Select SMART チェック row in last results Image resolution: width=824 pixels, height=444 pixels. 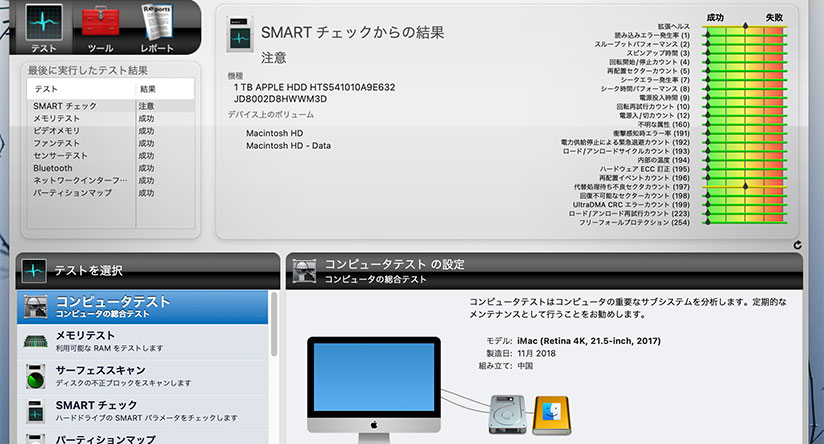tap(111, 106)
